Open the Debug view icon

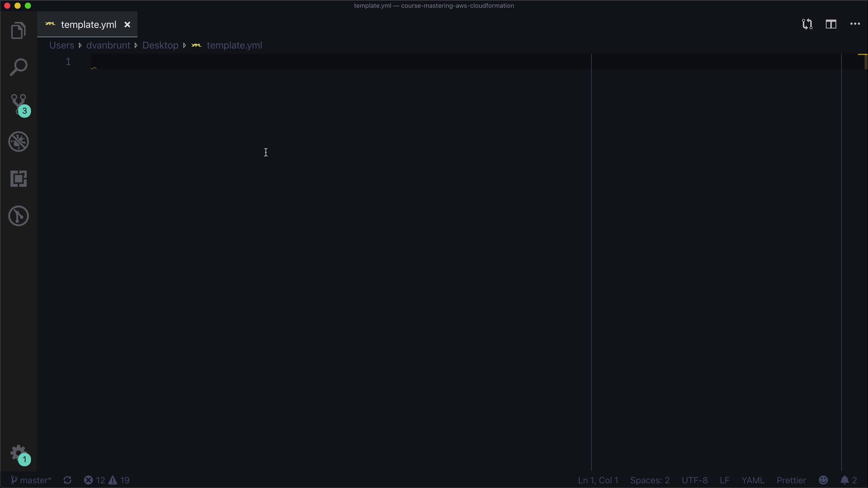pos(19,142)
